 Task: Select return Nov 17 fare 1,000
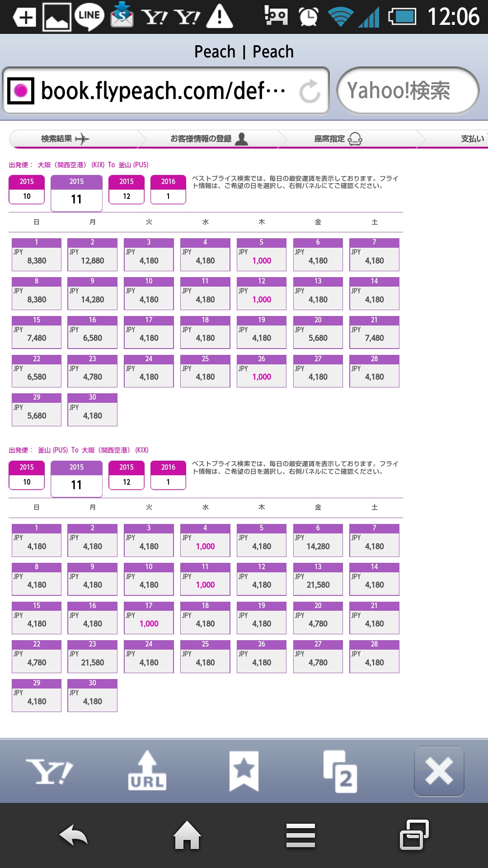[x=149, y=618]
